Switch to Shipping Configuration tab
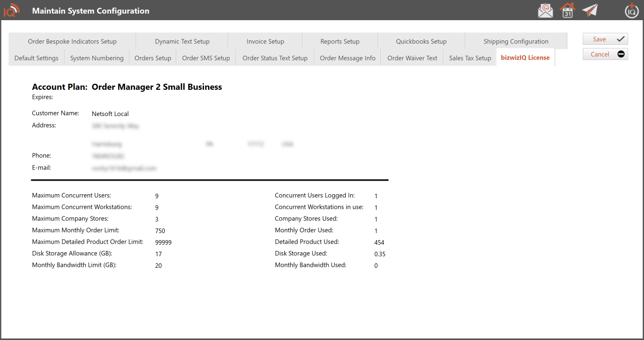This screenshot has height=340, width=644. (516, 41)
